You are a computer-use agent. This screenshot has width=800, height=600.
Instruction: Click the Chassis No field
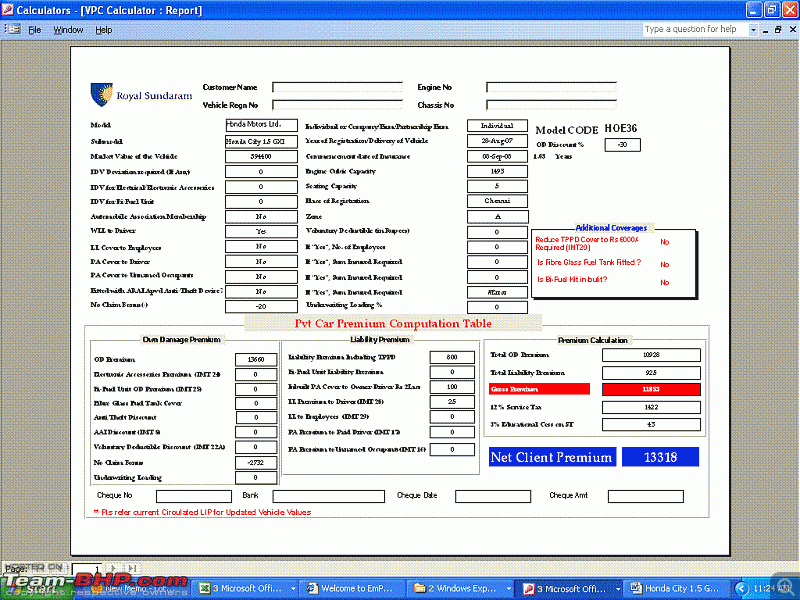552,105
